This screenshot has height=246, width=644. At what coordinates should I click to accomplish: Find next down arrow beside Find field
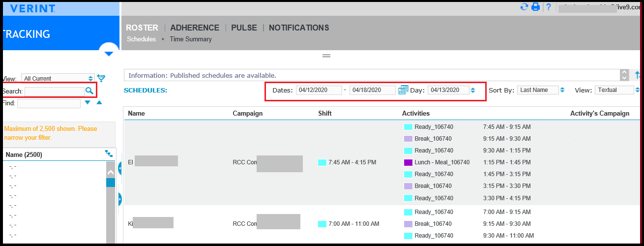[x=88, y=103]
